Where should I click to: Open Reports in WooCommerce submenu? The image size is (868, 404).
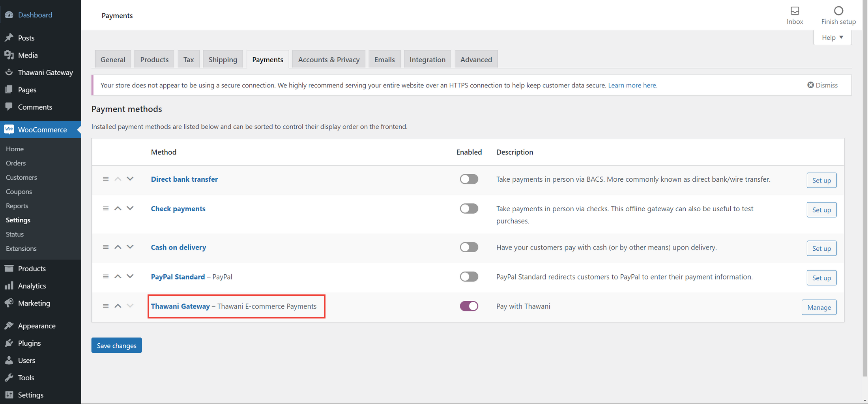pos(17,206)
